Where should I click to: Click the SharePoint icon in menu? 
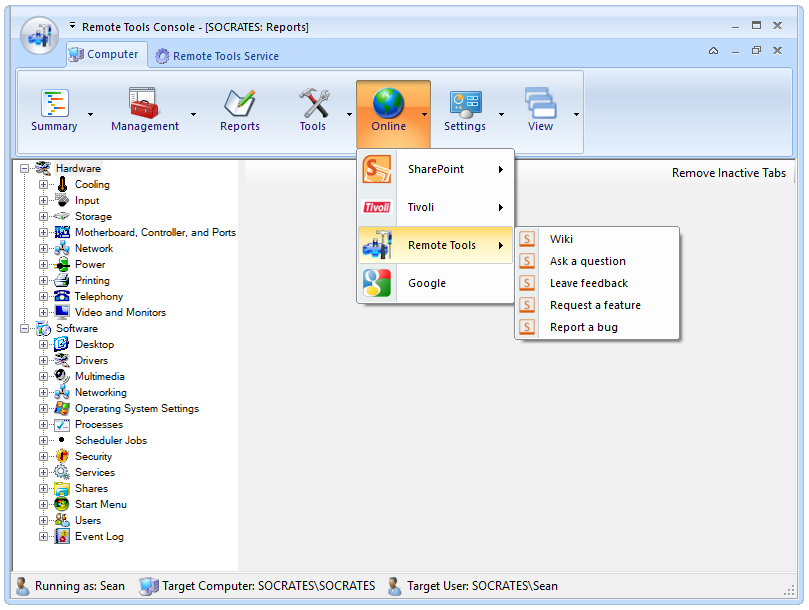[377, 169]
